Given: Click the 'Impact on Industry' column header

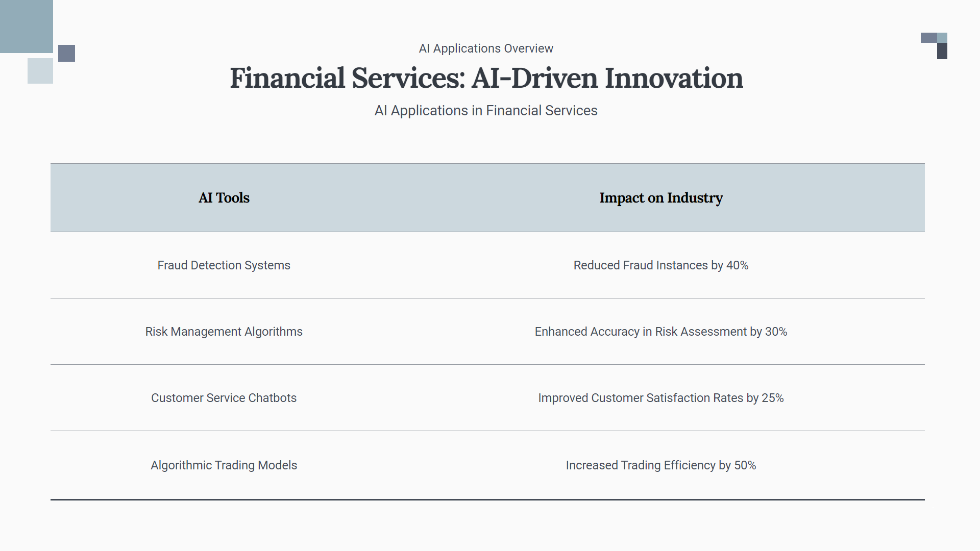Looking at the screenshot, I should click(661, 198).
